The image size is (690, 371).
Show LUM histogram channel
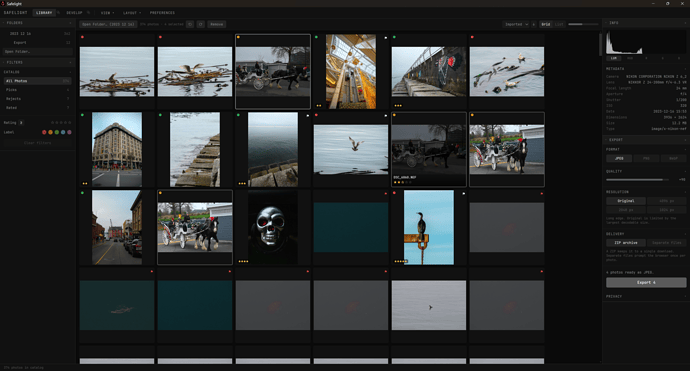pos(613,58)
